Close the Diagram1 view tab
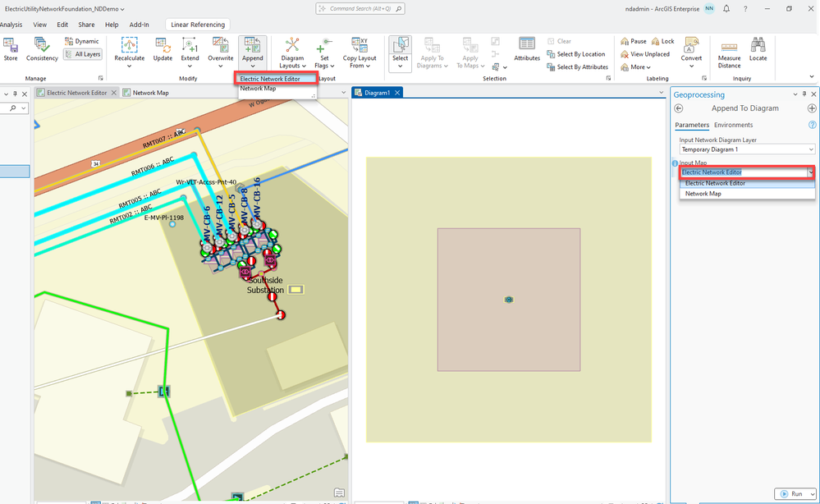The width and height of the screenshot is (820, 504). 397,93
